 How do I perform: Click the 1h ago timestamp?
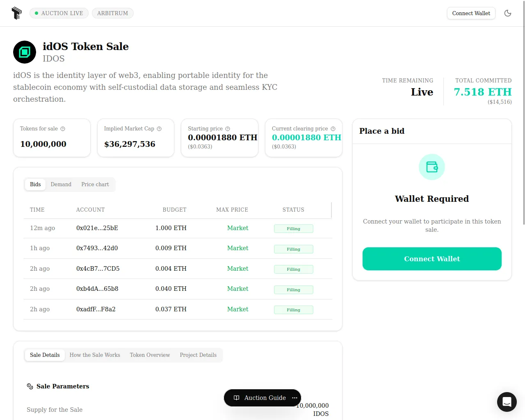point(40,248)
